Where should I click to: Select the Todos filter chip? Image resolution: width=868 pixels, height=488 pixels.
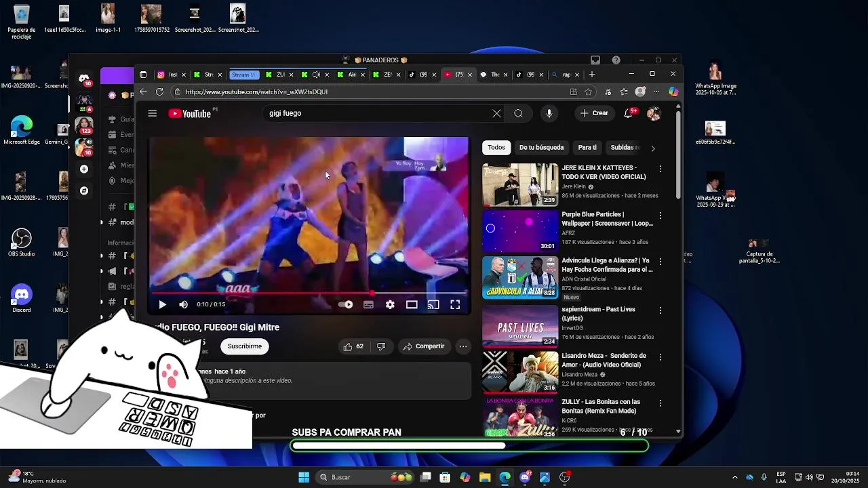click(x=496, y=147)
